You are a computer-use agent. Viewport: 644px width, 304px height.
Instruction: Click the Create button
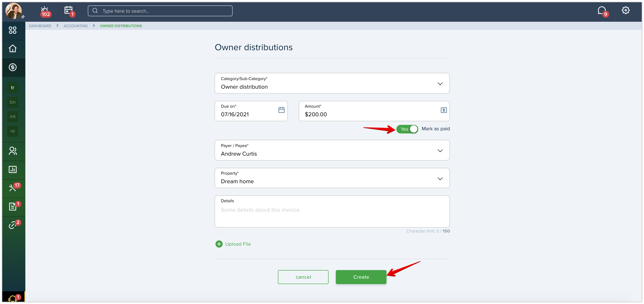[x=361, y=277]
